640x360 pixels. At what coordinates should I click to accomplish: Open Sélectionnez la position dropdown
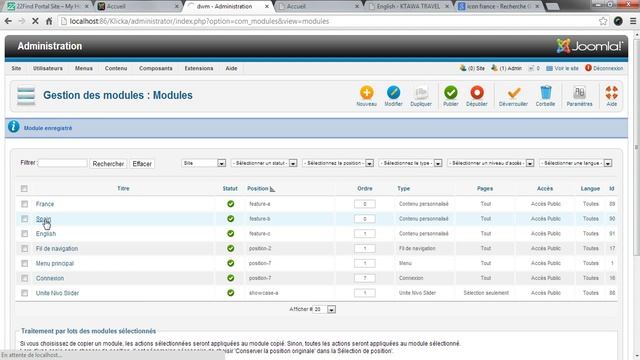338,163
